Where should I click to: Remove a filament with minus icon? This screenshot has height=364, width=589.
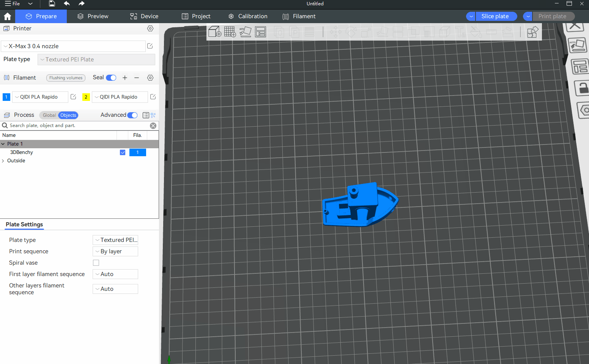tap(137, 78)
